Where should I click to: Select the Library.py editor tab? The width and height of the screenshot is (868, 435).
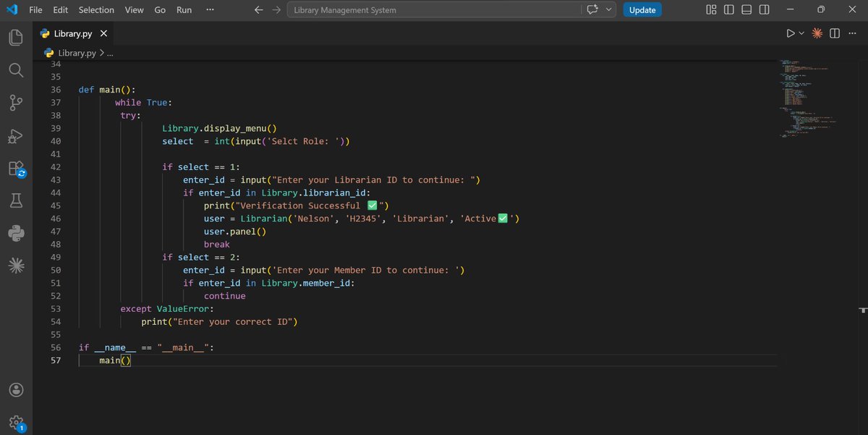74,34
